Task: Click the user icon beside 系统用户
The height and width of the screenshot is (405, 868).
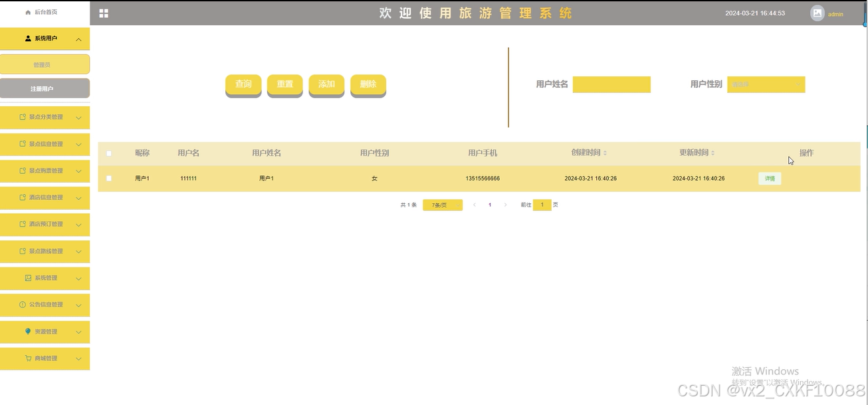Action: click(x=28, y=39)
